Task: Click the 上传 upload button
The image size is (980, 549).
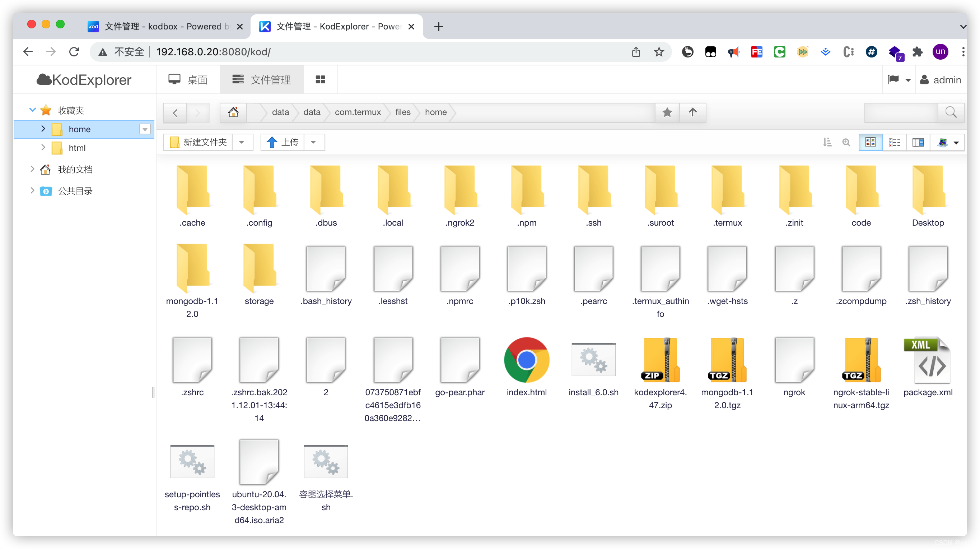Action: tap(283, 142)
